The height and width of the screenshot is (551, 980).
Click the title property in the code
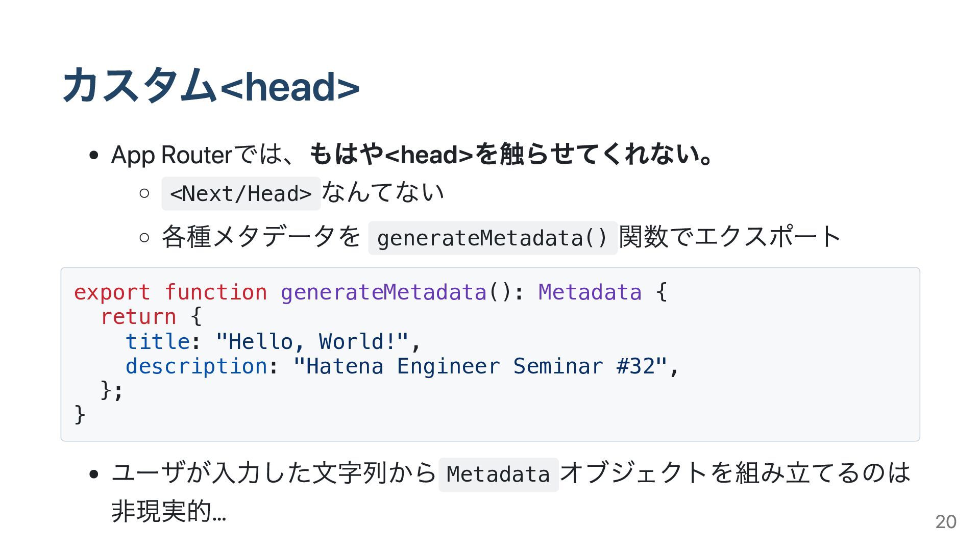pos(158,341)
